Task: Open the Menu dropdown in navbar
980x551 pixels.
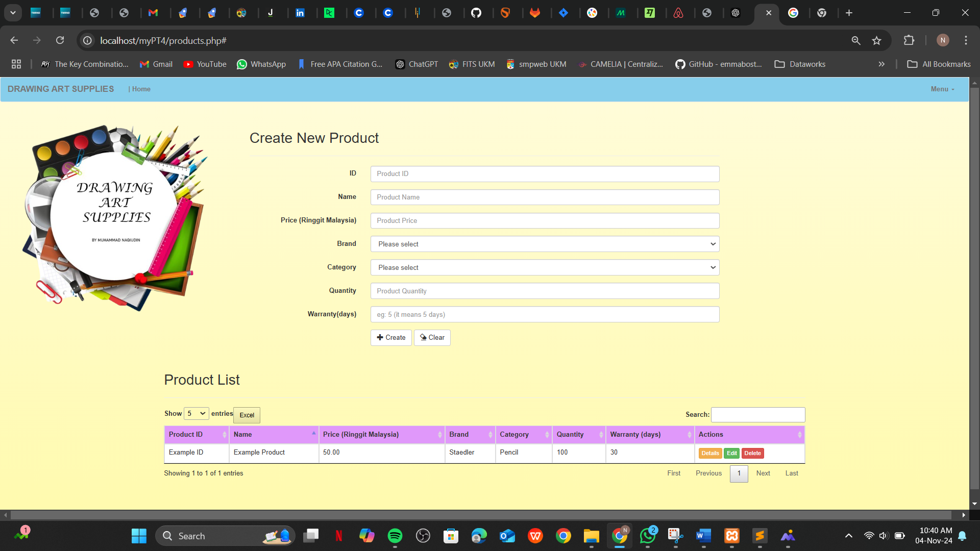Action: 942,89
